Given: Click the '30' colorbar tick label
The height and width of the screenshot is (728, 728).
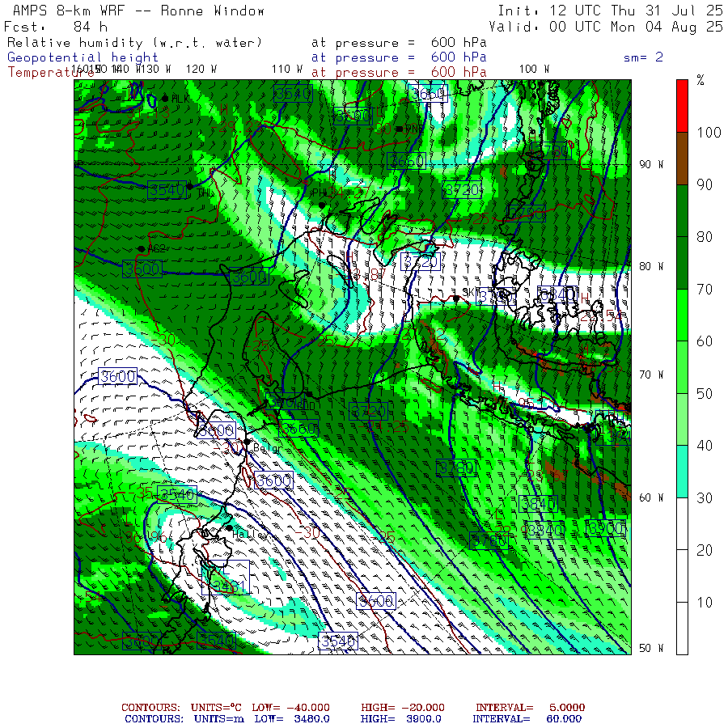Looking at the screenshot, I should pyautogui.click(x=705, y=498).
